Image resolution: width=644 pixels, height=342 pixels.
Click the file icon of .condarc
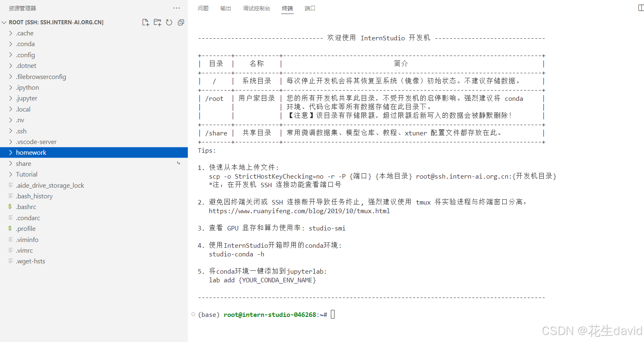coord(11,218)
